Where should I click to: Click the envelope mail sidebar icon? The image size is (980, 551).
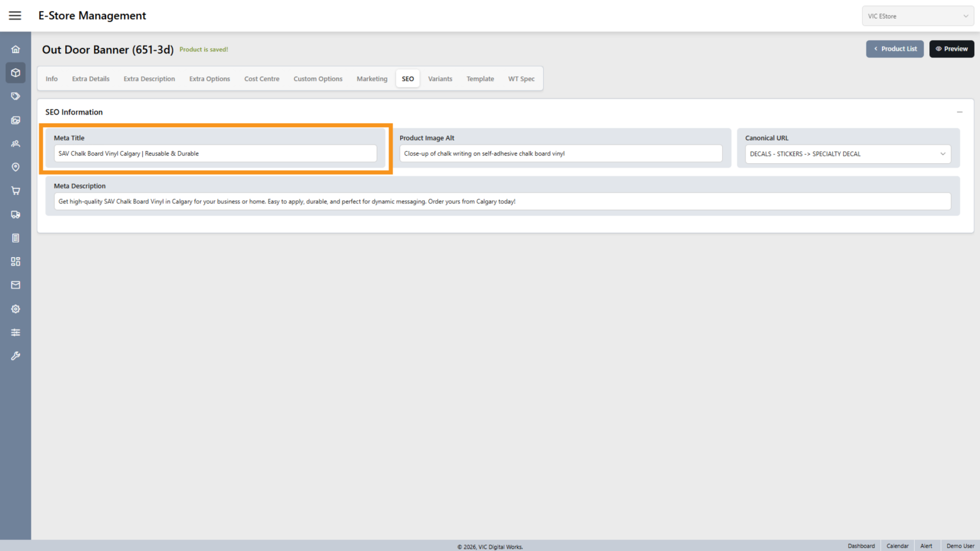[16, 285]
